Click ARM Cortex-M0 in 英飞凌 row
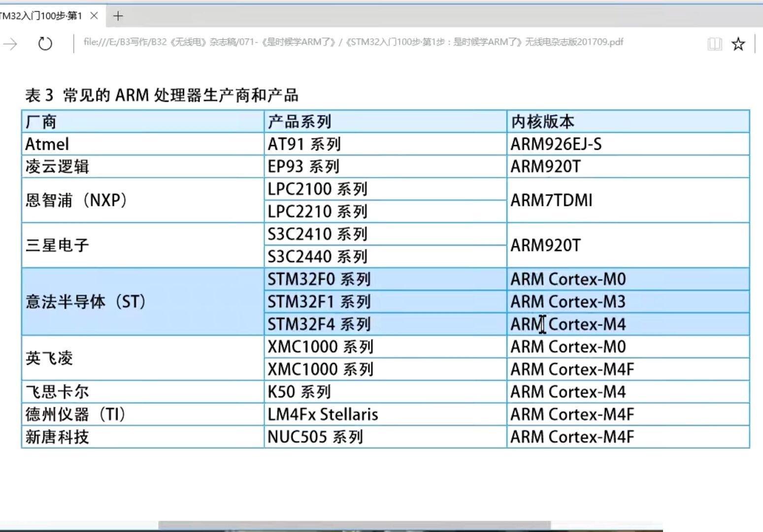Image resolution: width=763 pixels, height=532 pixels. [x=628, y=347]
